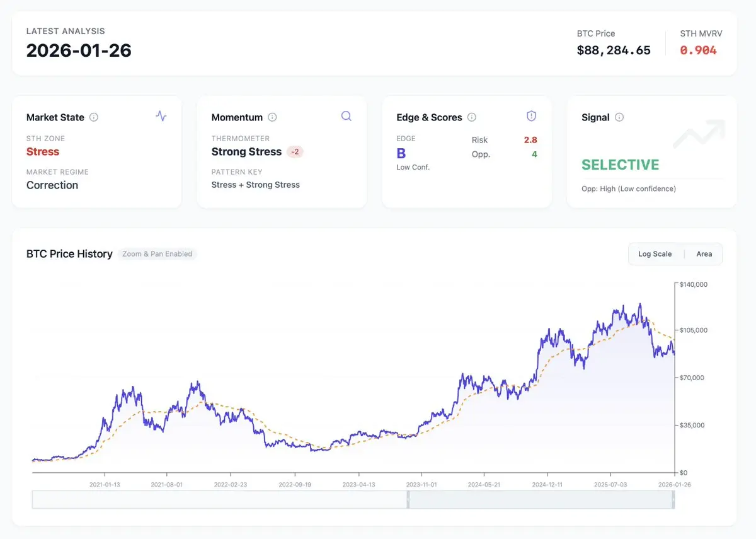Screen dimensions: 756x539
Task: Click the shield icon in Edge & Scores
Action: point(531,116)
